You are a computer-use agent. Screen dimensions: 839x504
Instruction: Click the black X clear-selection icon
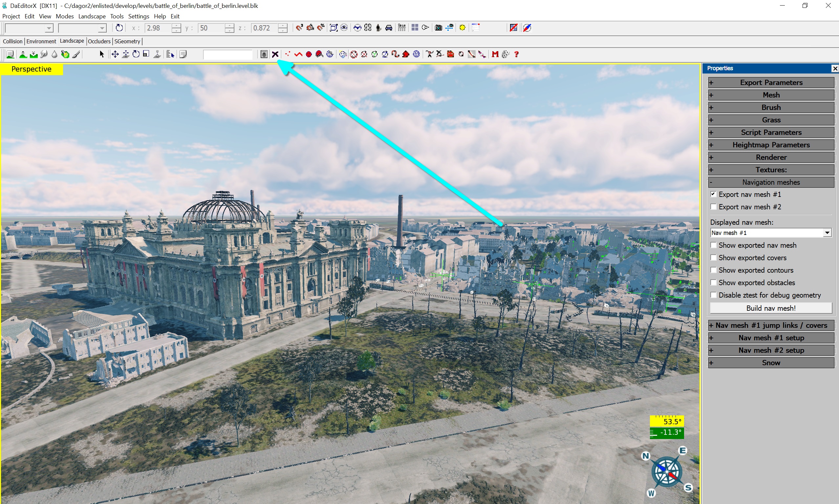coord(275,54)
